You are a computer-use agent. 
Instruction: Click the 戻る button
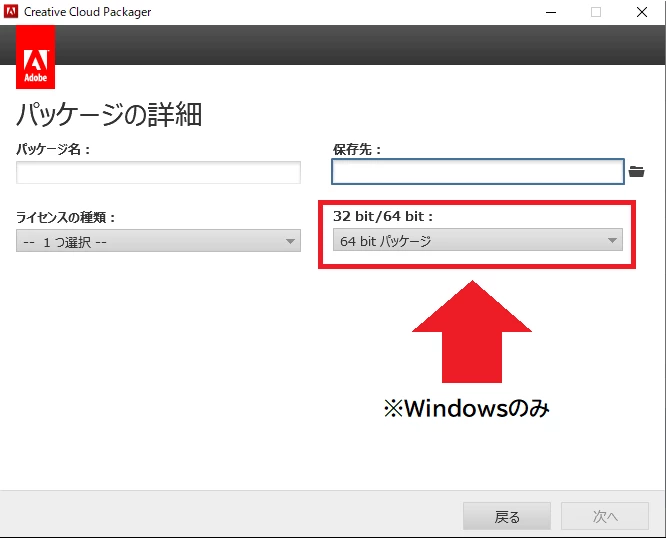(x=507, y=516)
